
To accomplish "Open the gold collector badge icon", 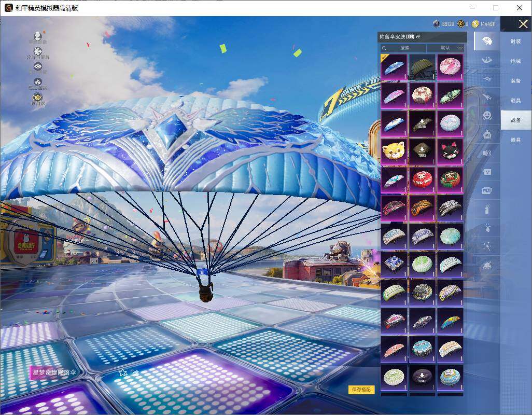I will [38, 98].
